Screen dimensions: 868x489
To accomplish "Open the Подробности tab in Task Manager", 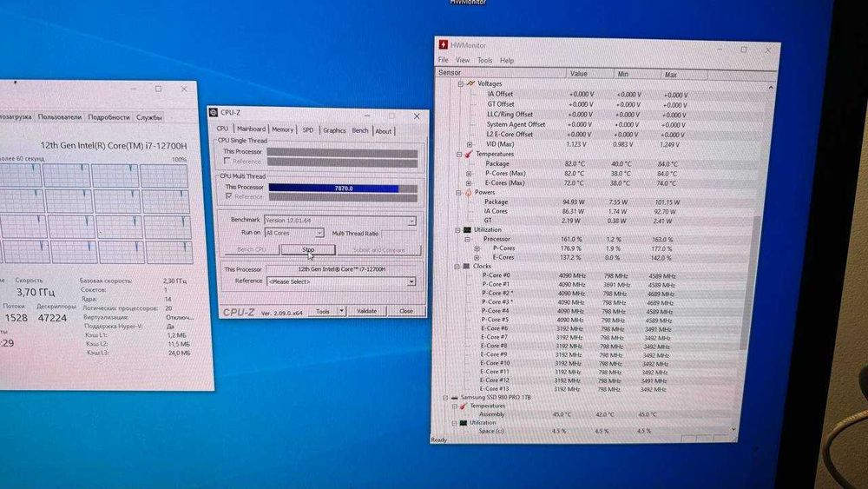I will click(x=108, y=117).
